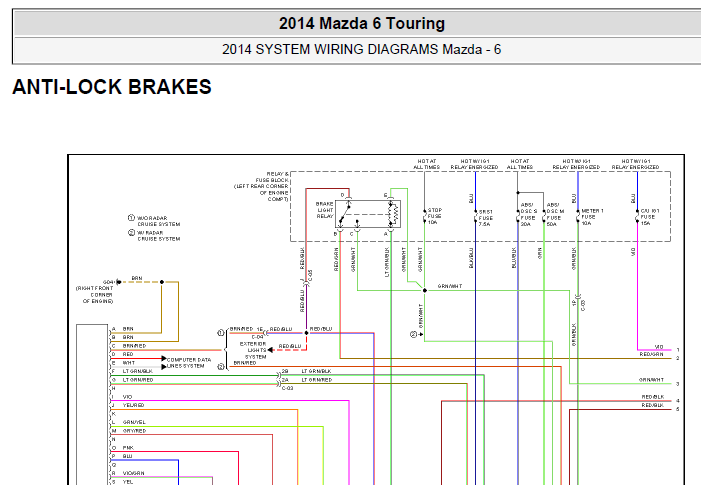Click pin D 'RED' wire label
This screenshot has width=701, height=485.
click(128, 354)
